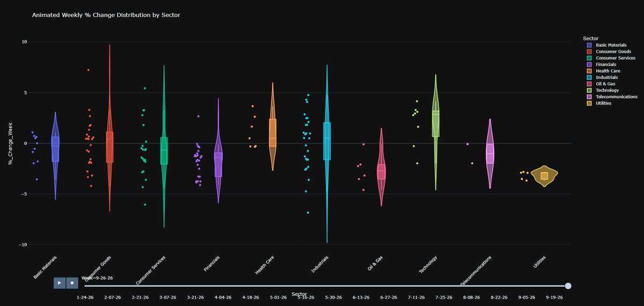Click the y-axis tick label −10
This screenshot has width=644, height=306.
click(x=24, y=245)
